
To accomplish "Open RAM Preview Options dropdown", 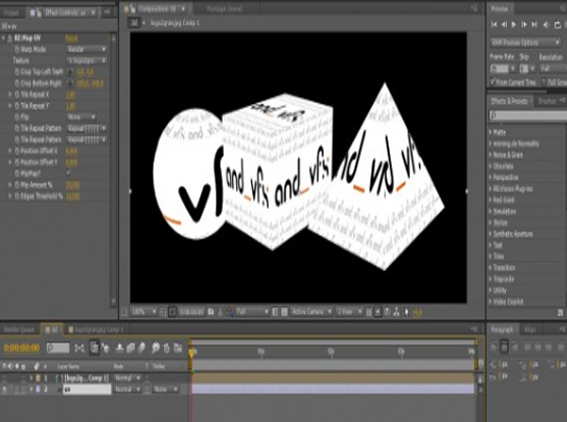I will 525,43.
